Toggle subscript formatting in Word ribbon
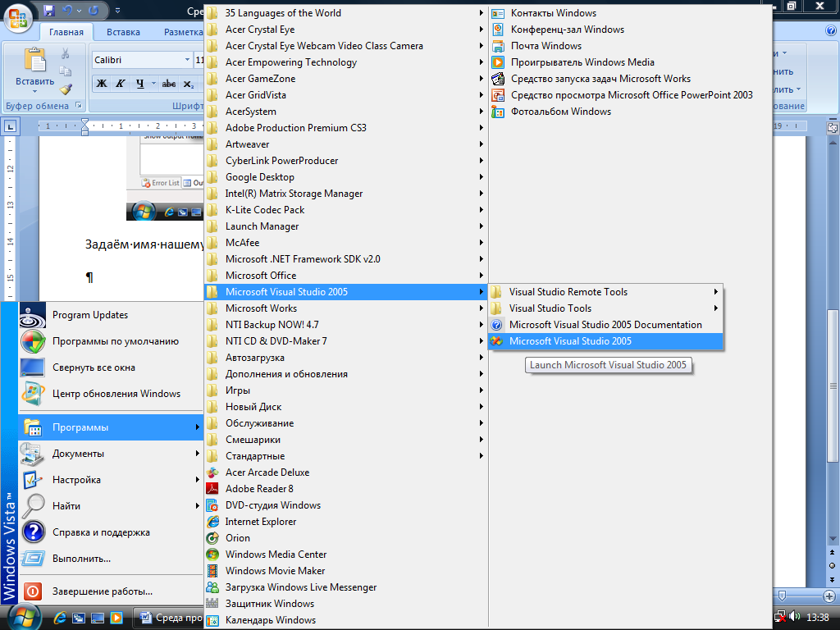840x630 pixels. point(189,84)
